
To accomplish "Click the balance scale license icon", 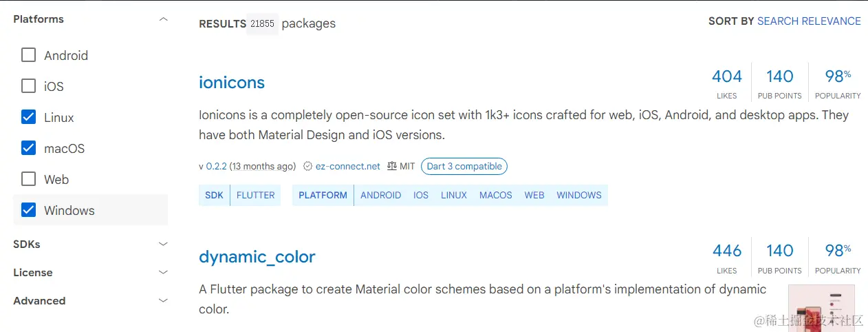I will tap(392, 166).
